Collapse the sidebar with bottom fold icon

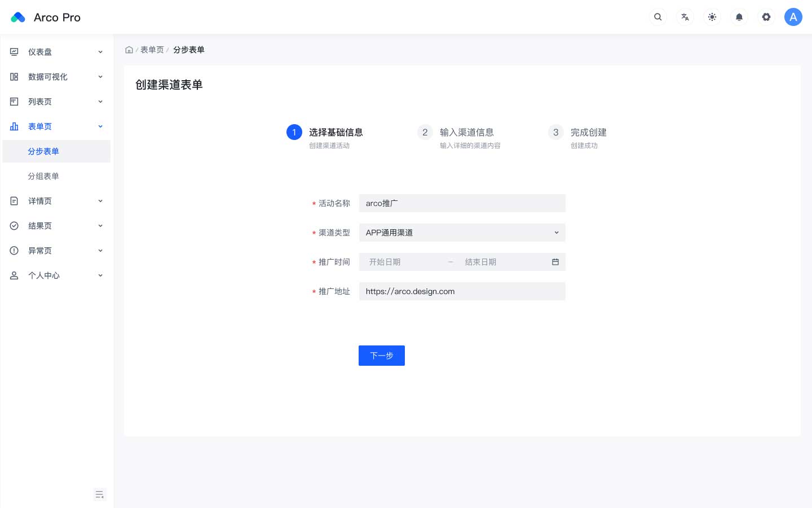point(100,494)
